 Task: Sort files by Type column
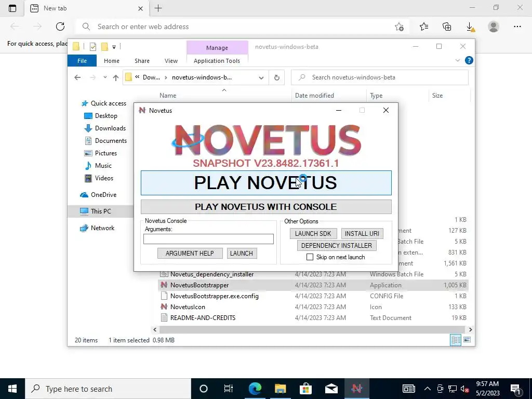coord(397,96)
